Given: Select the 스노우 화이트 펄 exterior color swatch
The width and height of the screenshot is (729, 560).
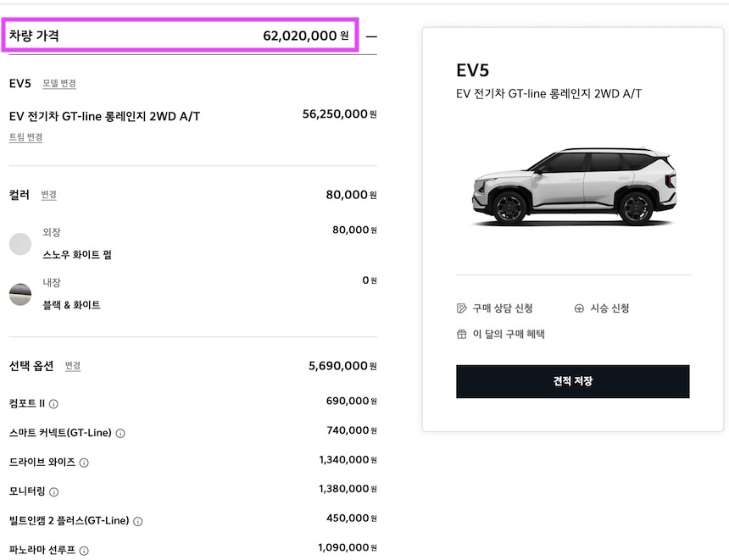Looking at the screenshot, I should [x=20, y=243].
